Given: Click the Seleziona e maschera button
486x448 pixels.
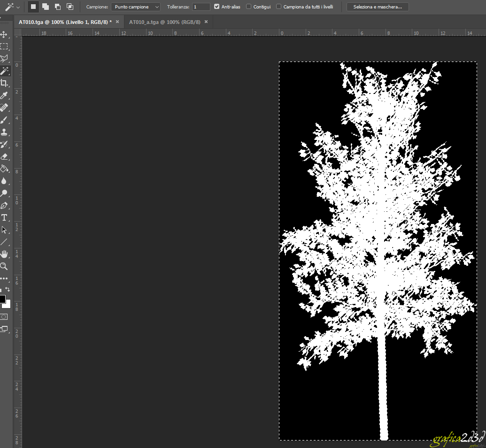Looking at the screenshot, I should (378, 7).
